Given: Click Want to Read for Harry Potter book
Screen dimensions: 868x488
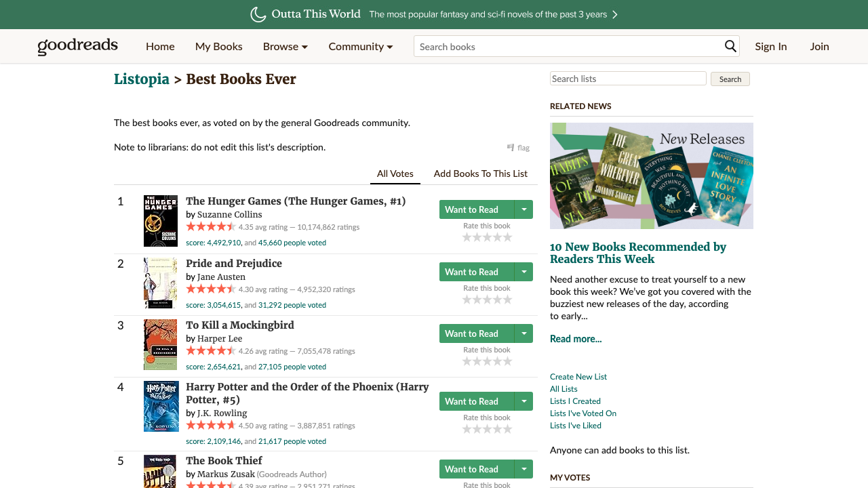Looking at the screenshot, I should coord(477,401).
